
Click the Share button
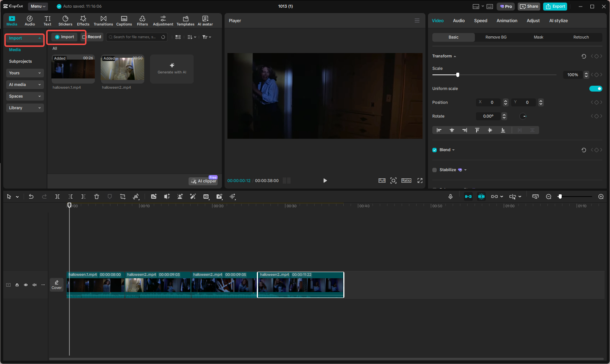pos(529,6)
